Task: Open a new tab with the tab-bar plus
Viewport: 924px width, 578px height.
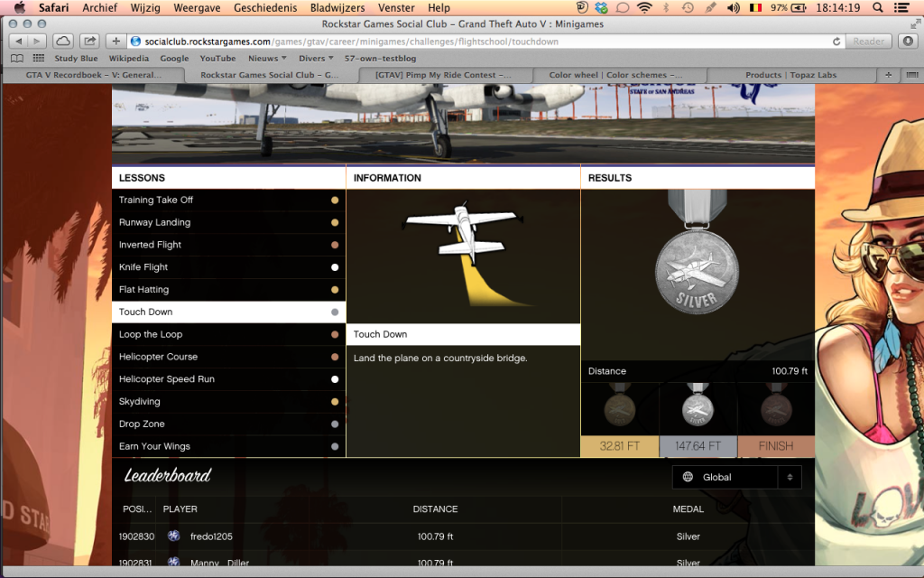Action: coord(888,75)
